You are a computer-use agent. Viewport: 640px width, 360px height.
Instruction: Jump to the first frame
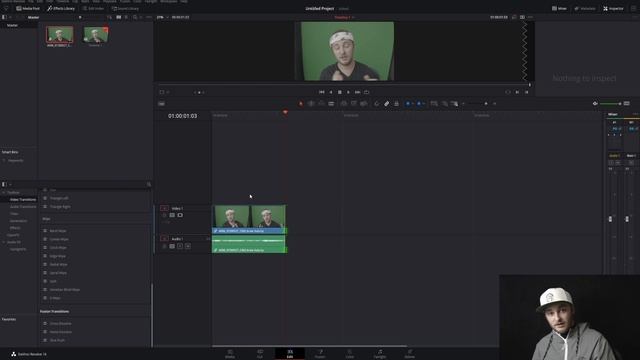point(322,92)
